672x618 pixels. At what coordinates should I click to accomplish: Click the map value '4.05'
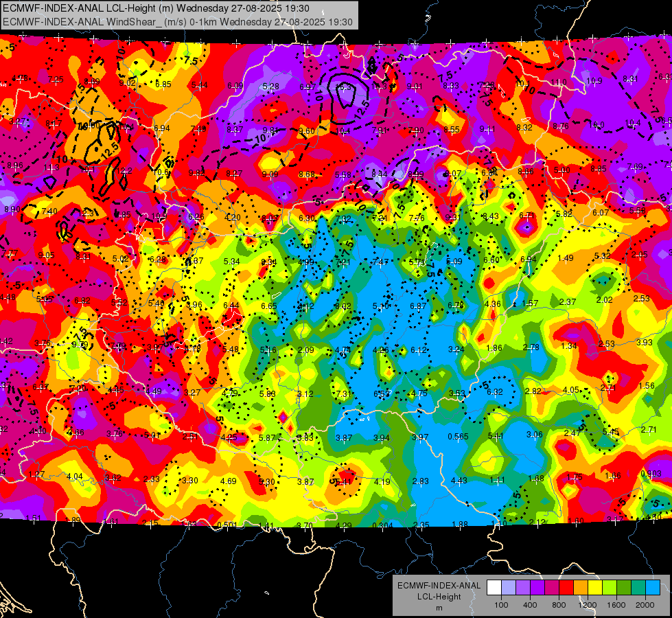point(571,390)
